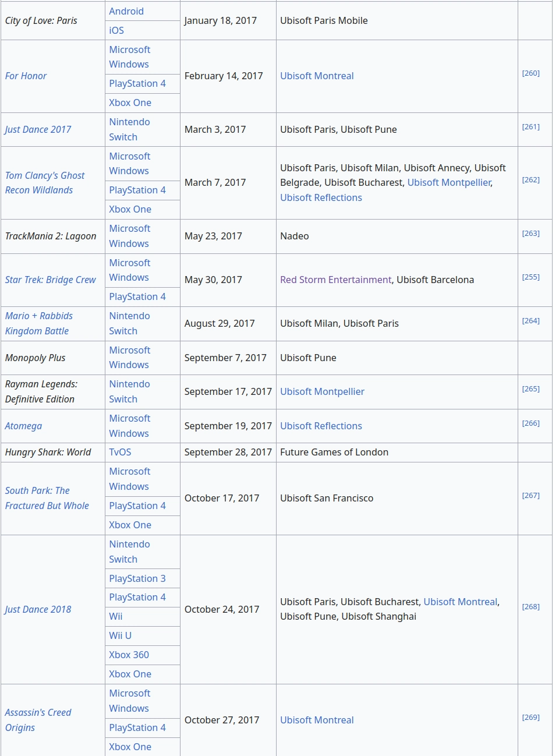Open Ubisoft Montreal developer link for For Honor

pos(317,76)
